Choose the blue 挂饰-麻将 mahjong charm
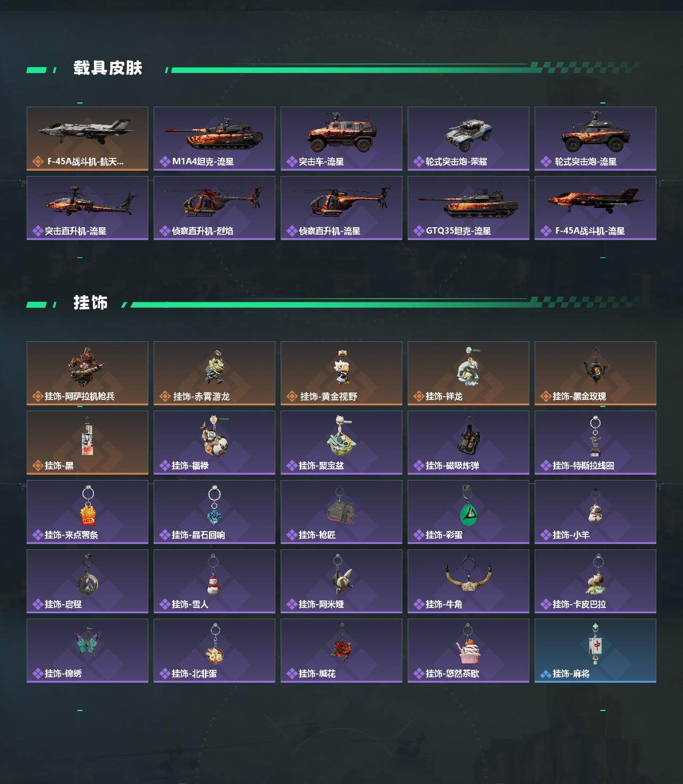 point(595,651)
